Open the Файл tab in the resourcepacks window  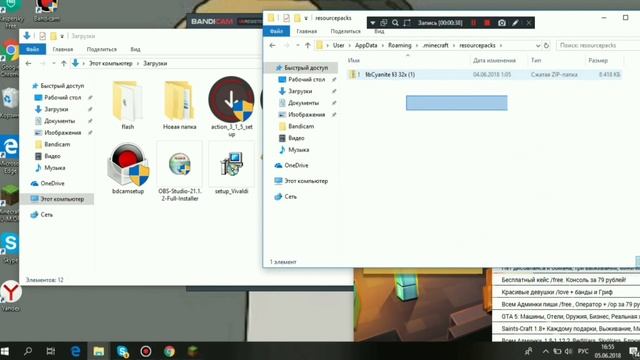pos(276,31)
